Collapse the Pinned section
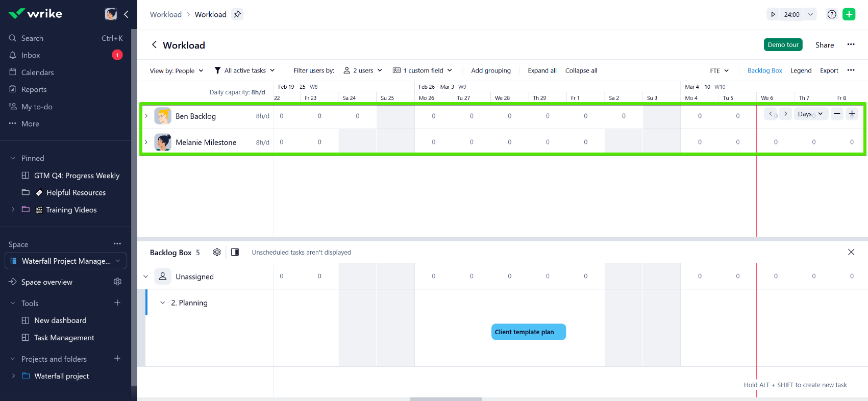Screen dimensions: 868x401 click(13, 158)
